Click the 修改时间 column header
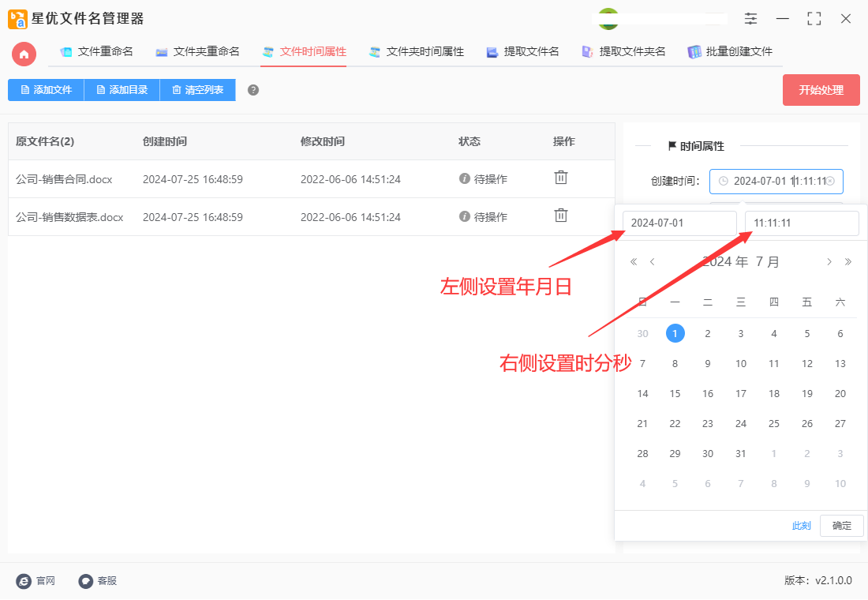This screenshot has height=600, width=868. click(322, 142)
